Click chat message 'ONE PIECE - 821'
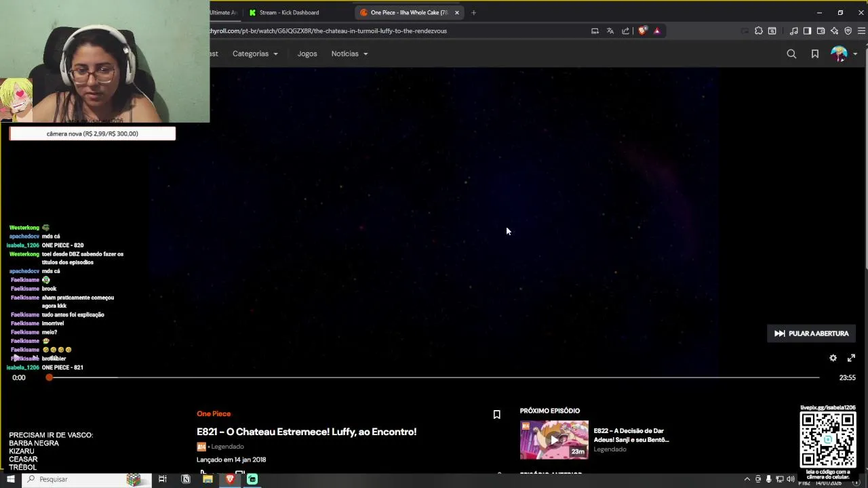The width and height of the screenshot is (868, 488). [62, 367]
